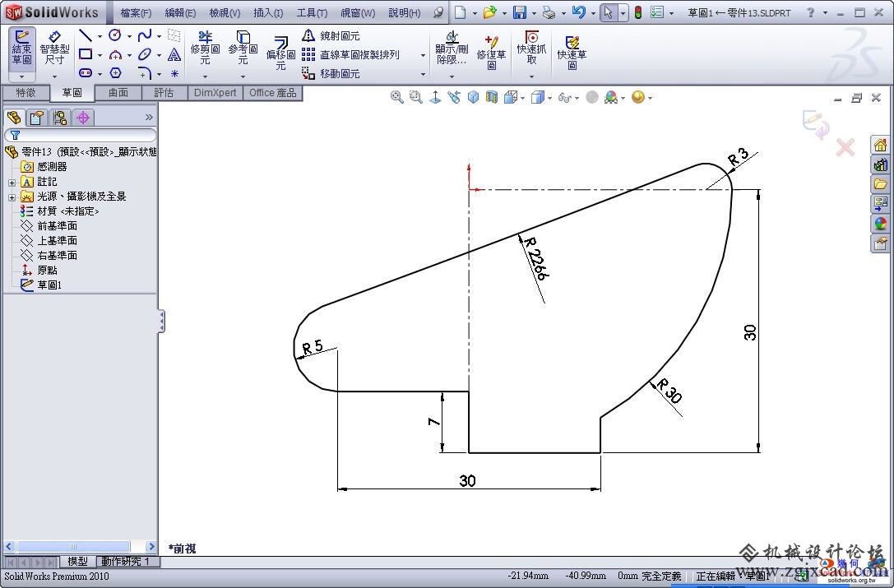Click the Print icon
Screen dimensions: 894x588
point(549,12)
